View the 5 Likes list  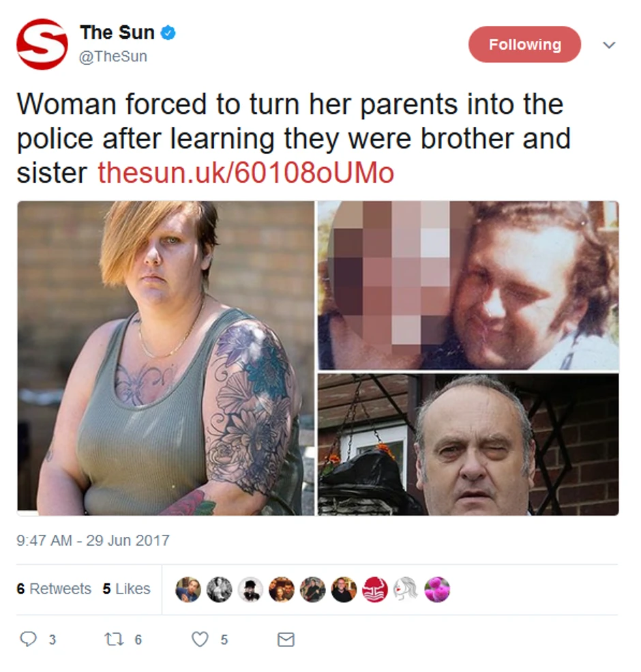[x=127, y=589]
